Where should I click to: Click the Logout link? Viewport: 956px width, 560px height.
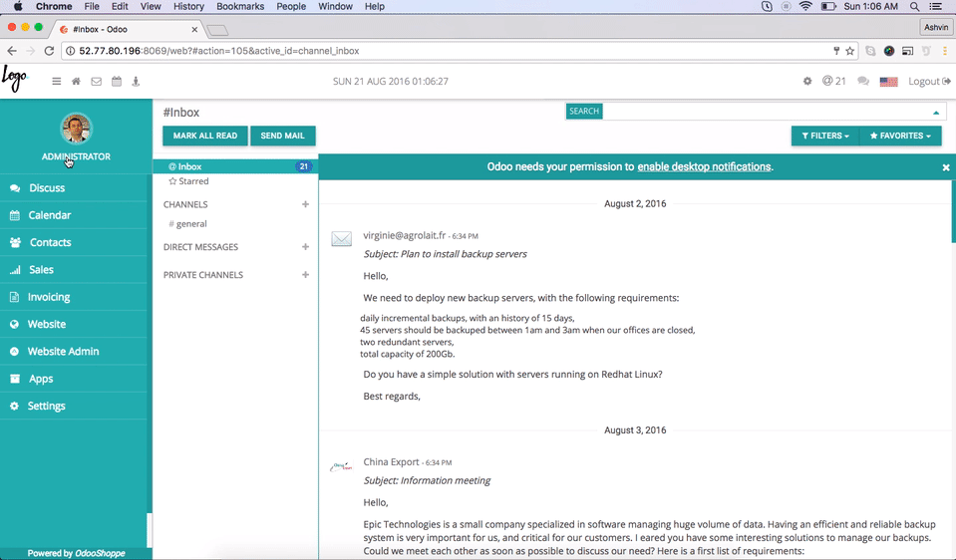[929, 81]
